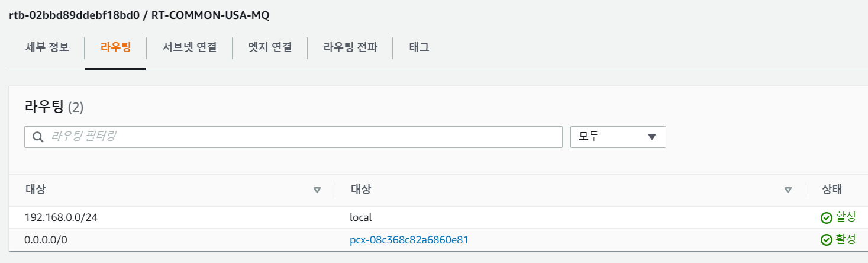This screenshot has width=868, height=263.
Task: Open the 세부 정보 tab
Action: 47,47
